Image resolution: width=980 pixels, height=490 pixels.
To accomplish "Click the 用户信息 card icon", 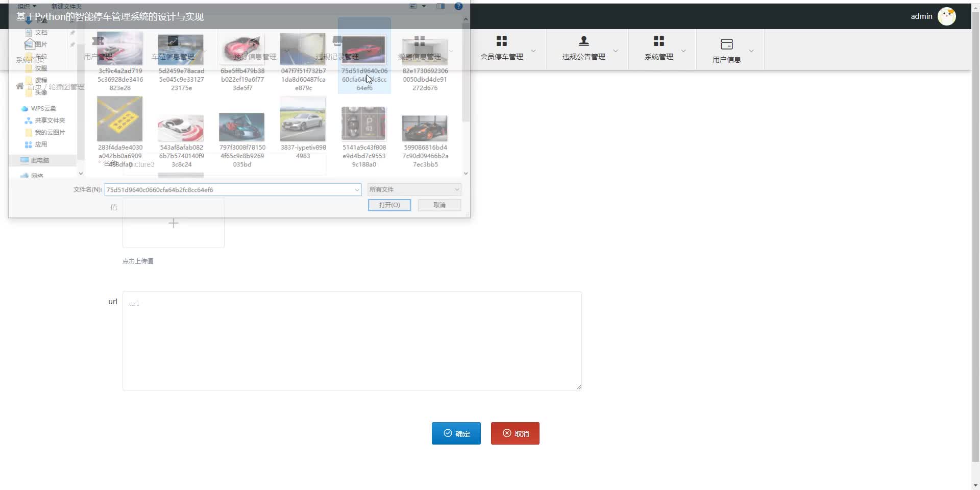I will [x=727, y=44].
